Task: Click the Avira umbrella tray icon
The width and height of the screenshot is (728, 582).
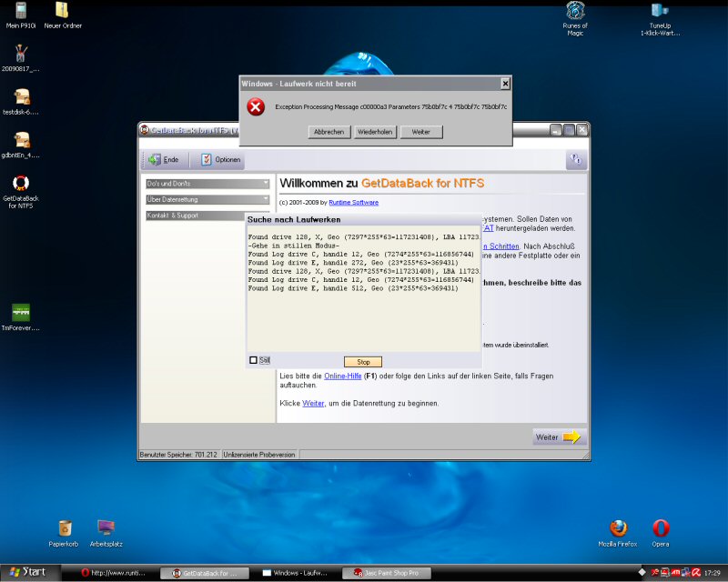Action: pyautogui.click(x=695, y=573)
